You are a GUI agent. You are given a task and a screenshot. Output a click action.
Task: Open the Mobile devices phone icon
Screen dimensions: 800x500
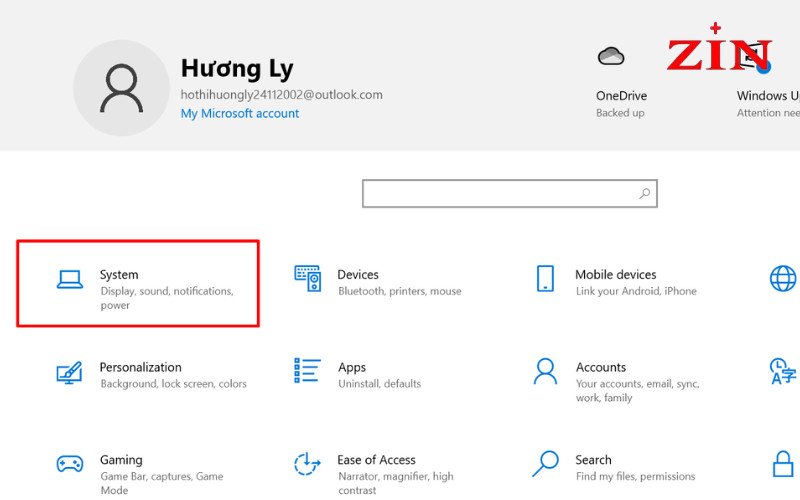(545, 278)
